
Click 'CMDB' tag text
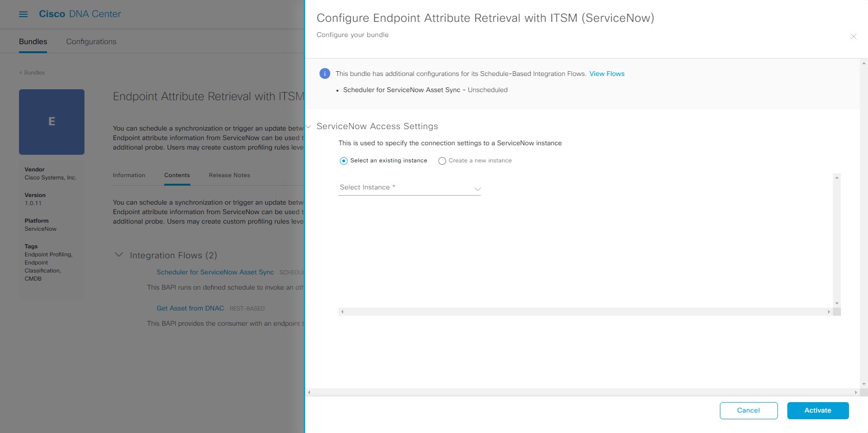33,279
